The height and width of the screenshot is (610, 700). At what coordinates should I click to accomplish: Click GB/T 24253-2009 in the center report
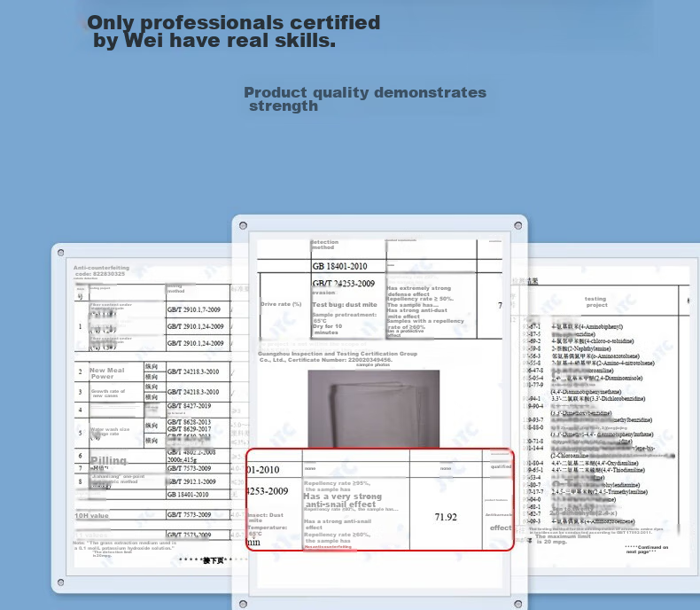pos(343,284)
